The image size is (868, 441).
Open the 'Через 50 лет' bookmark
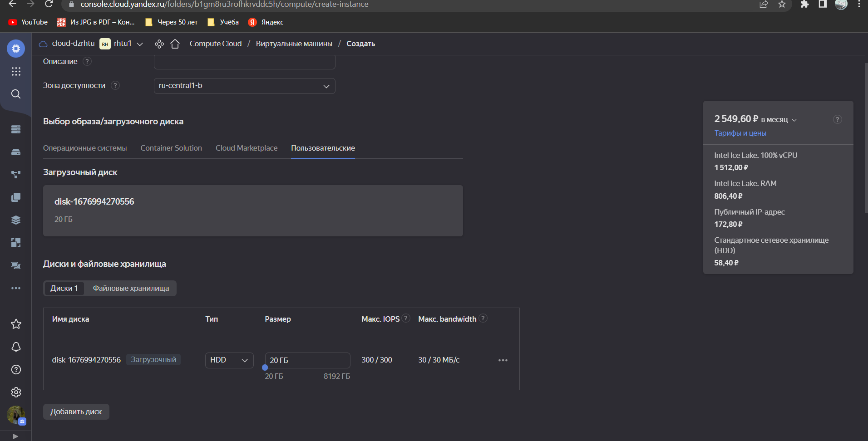tap(172, 22)
